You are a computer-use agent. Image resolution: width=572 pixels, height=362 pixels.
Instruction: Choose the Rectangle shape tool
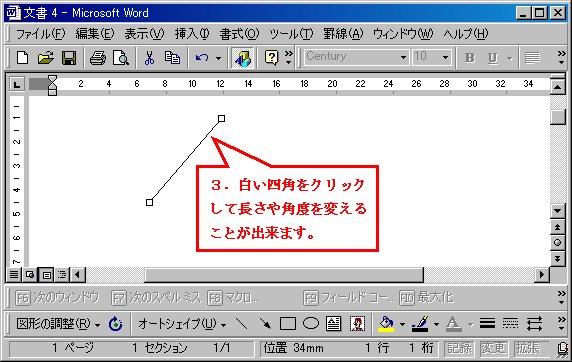288,324
